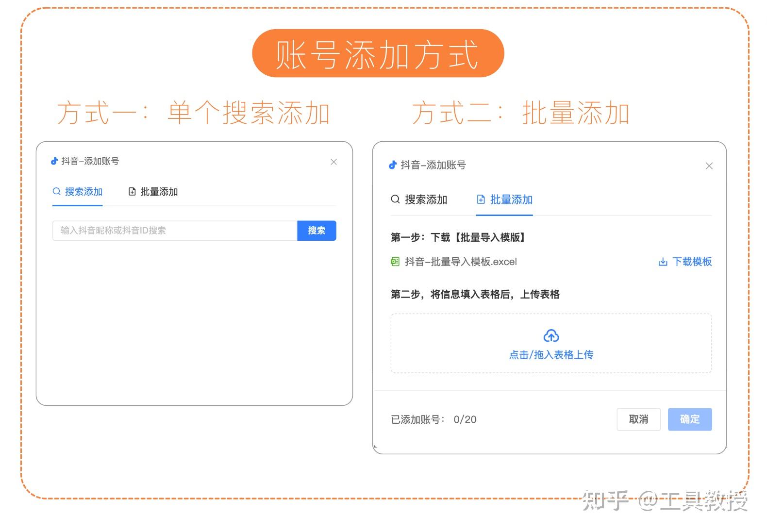Select 批量添加 tab in right dialog
Screen dimensions: 767x532
coord(504,199)
